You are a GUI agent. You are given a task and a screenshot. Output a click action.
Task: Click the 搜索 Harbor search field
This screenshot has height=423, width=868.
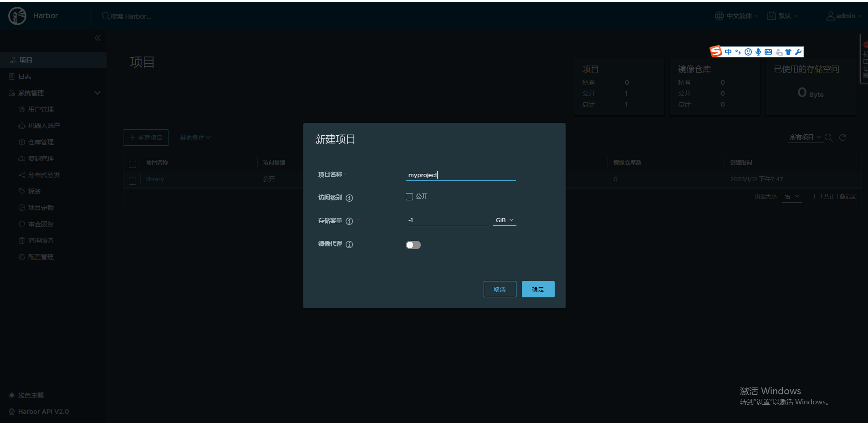point(131,16)
